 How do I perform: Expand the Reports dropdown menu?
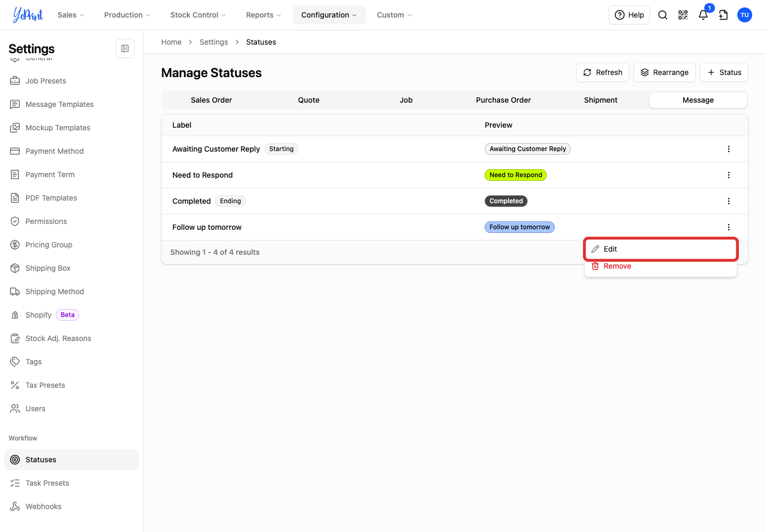pyautogui.click(x=263, y=15)
